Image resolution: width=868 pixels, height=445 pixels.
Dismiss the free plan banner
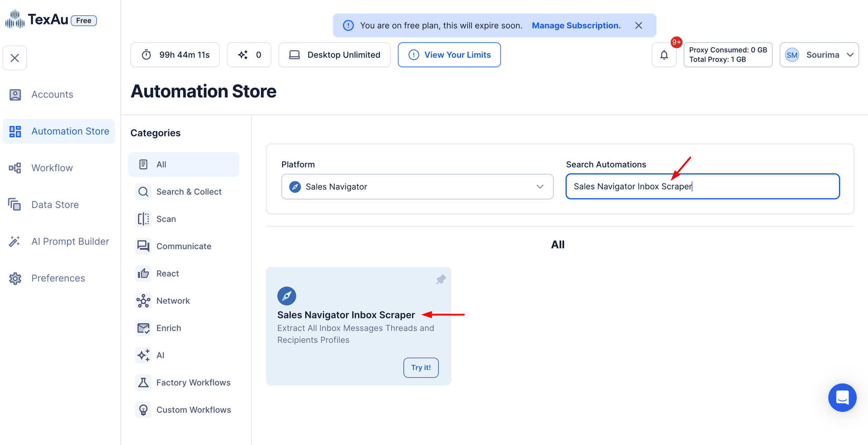point(638,25)
